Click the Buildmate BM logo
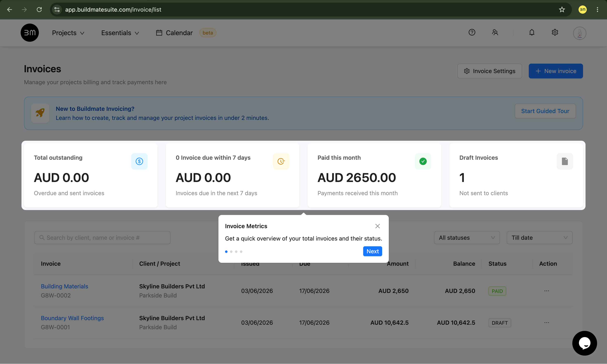This screenshot has width=607, height=364. (30, 33)
